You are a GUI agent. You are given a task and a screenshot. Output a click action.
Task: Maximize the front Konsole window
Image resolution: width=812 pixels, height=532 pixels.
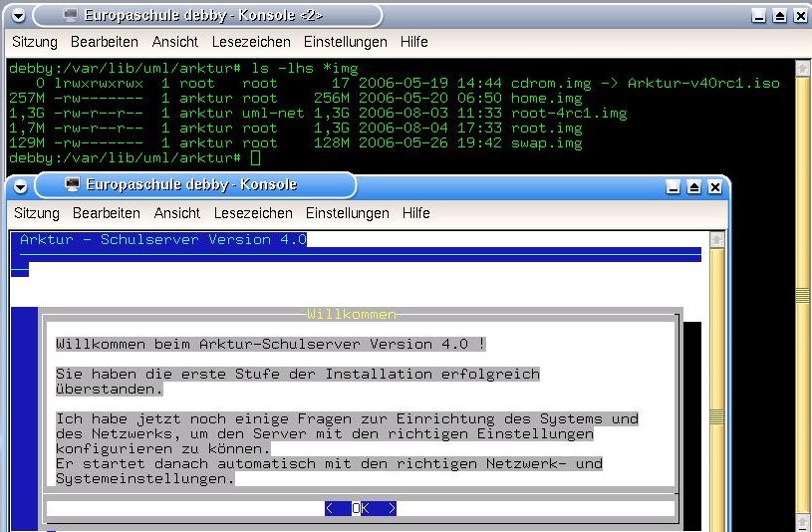693,187
